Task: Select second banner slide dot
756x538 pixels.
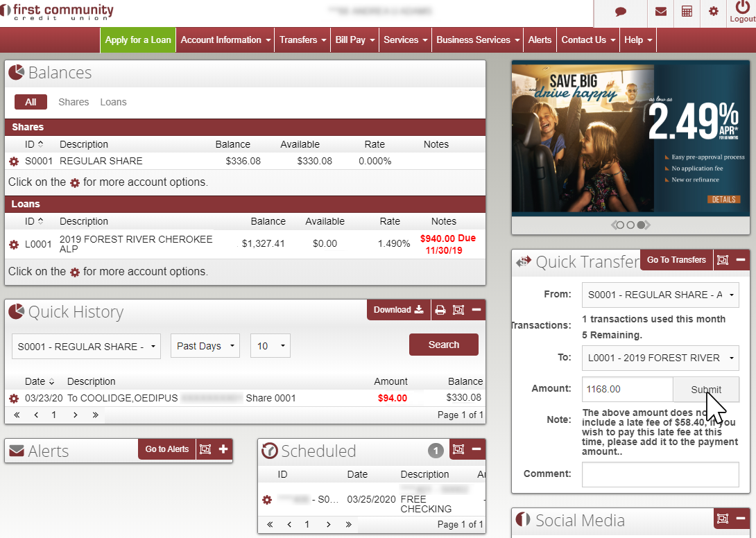Action: 630,225
